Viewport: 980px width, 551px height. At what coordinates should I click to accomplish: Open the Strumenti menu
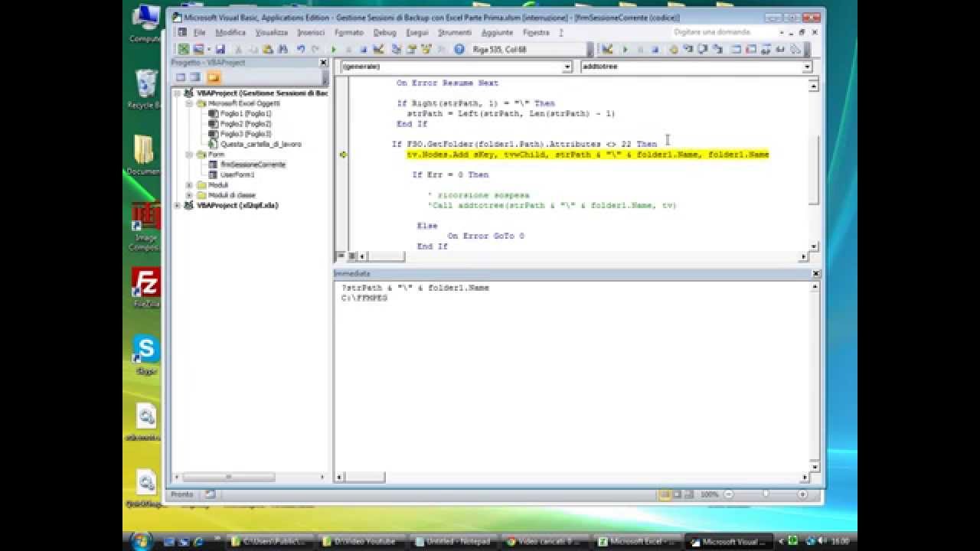point(455,32)
